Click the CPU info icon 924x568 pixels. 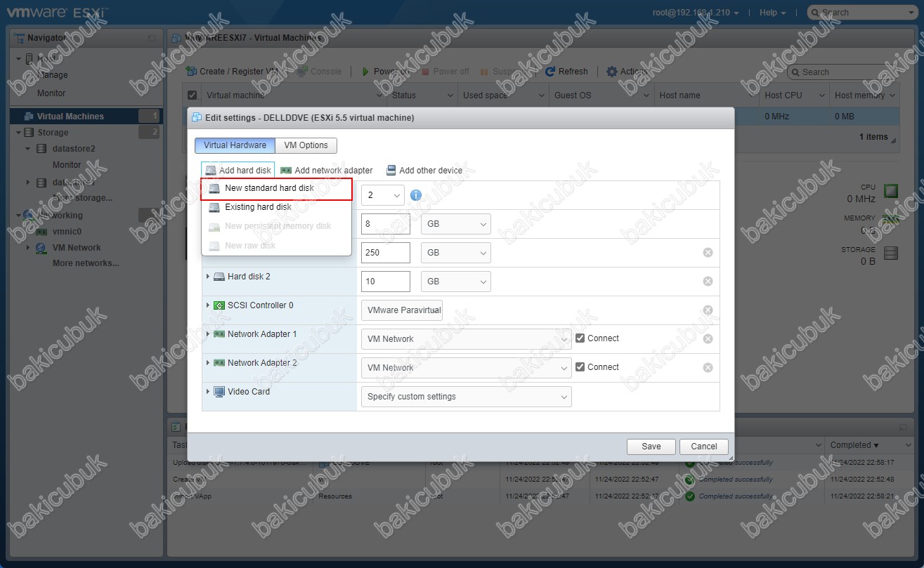click(x=416, y=195)
